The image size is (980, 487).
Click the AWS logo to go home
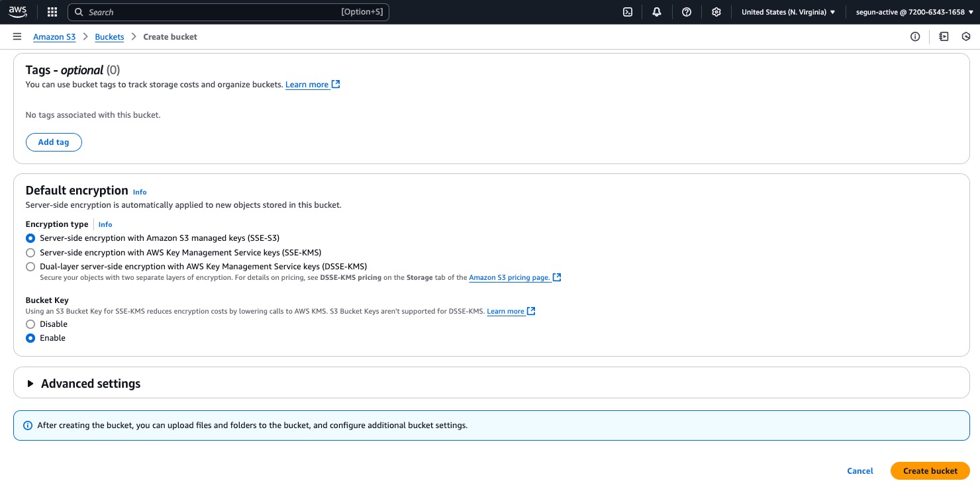(18, 12)
